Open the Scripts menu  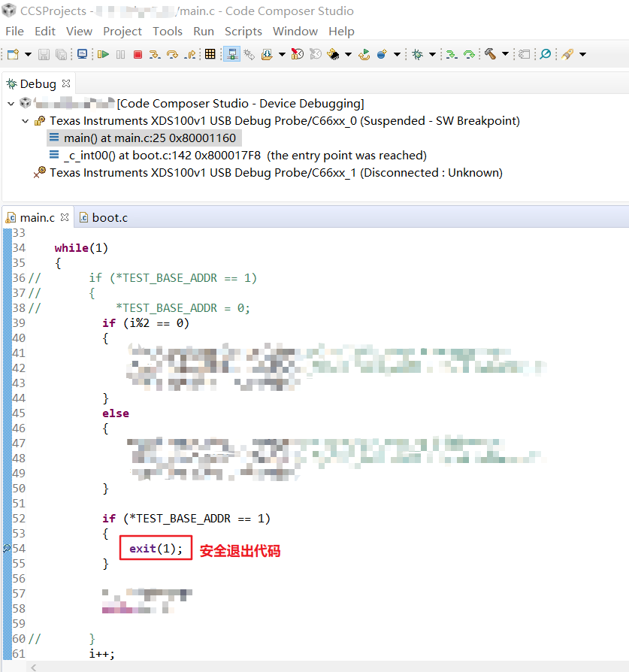[x=243, y=32]
